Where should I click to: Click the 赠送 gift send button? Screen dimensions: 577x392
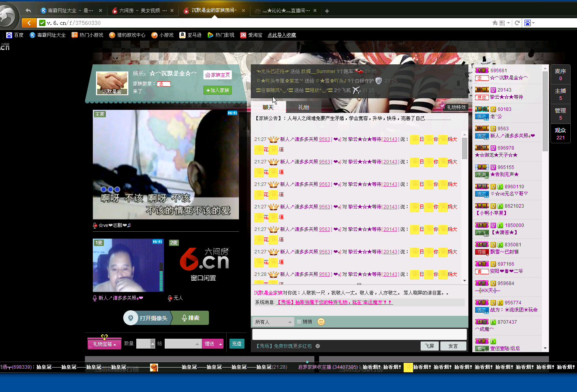pos(210,344)
